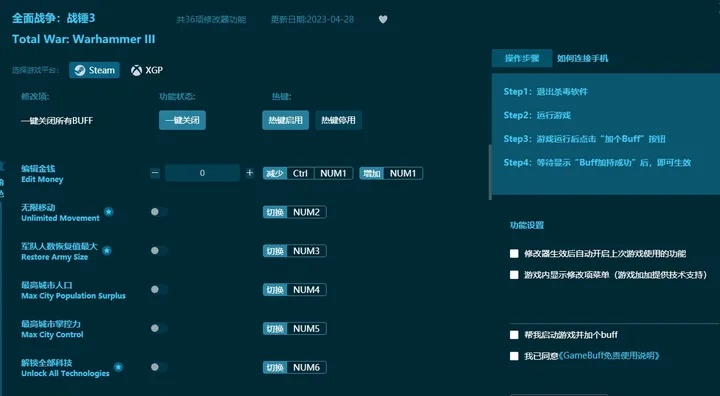Click the Total War: Warhammer III title
The height and width of the screenshot is (396, 720).
click(x=84, y=39)
